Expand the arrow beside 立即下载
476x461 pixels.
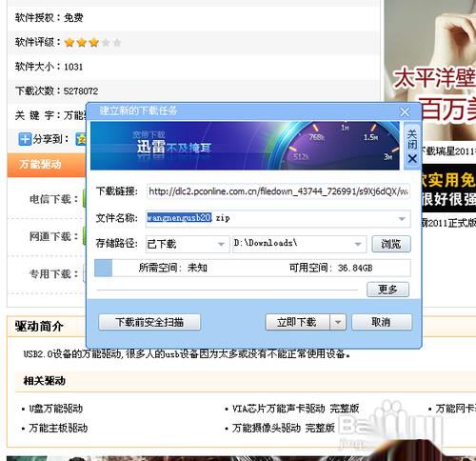tap(338, 322)
